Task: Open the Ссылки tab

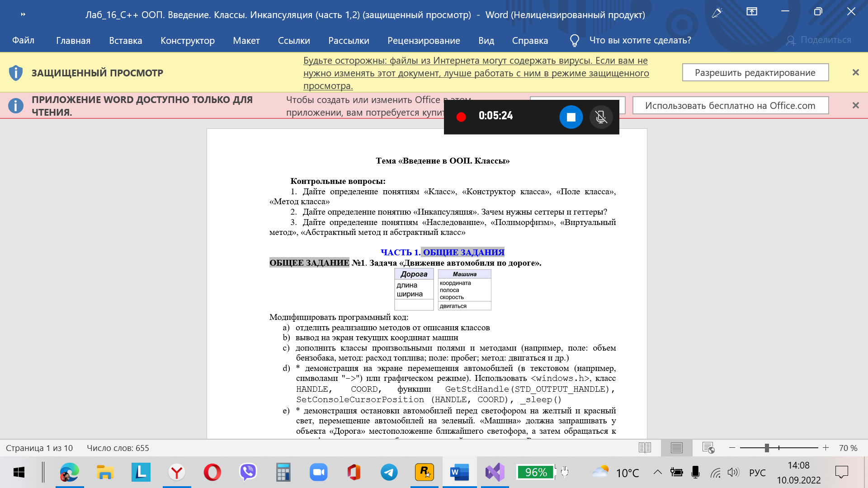Action: tap(294, 40)
